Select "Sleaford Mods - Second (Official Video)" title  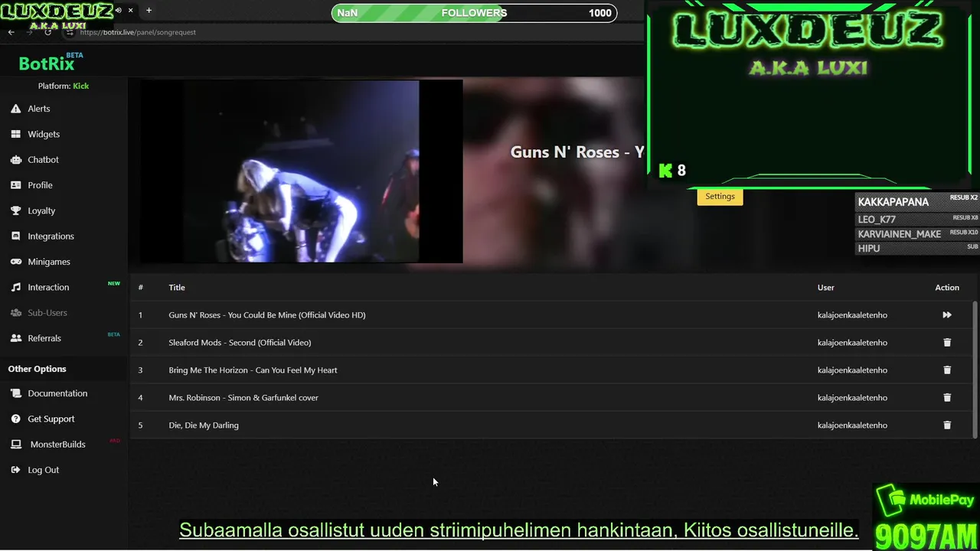(240, 342)
